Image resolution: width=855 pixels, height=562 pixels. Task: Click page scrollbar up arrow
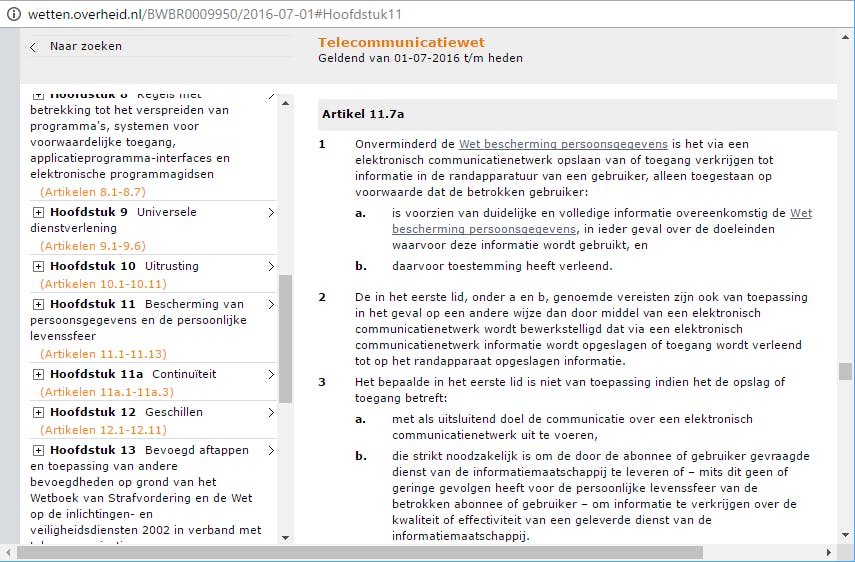(846, 37)
